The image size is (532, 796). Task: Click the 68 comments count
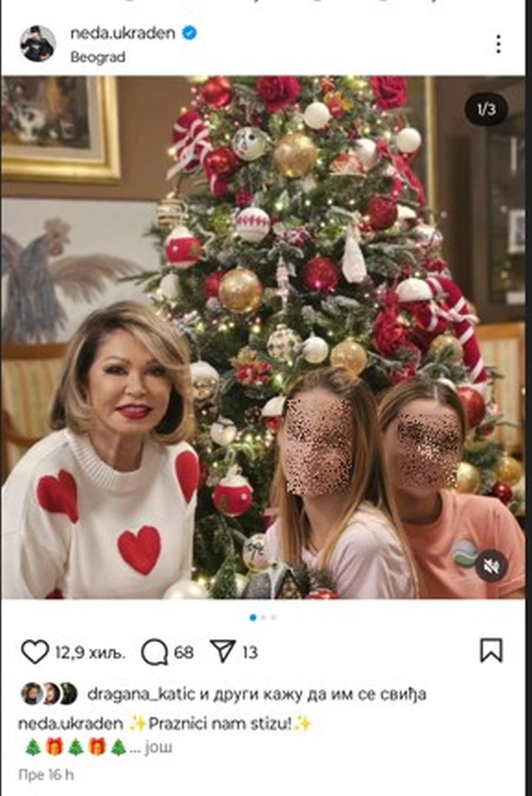pyautogui.click(x=184, y=652)
